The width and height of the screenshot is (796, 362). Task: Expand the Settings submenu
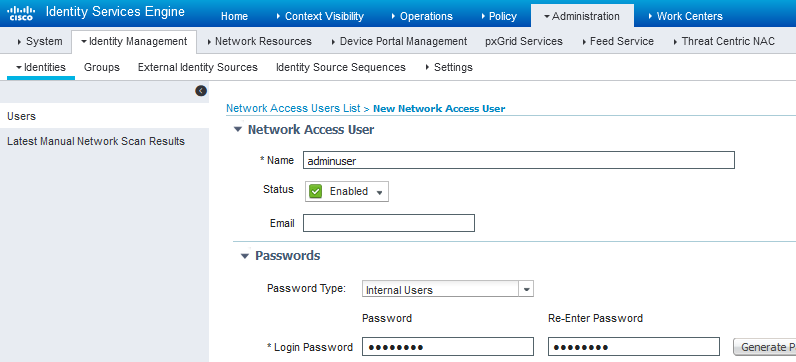pos(449,67)
